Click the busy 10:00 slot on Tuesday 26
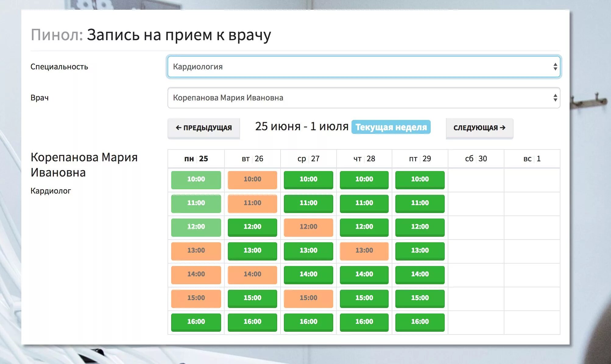Viewport: 611px width, 364px height. coord(253,180)
